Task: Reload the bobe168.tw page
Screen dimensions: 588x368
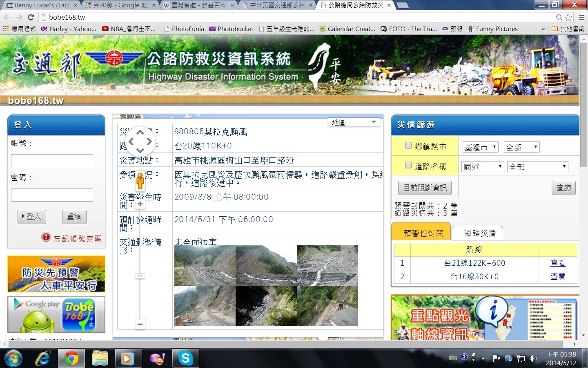Action: [31, 17]
